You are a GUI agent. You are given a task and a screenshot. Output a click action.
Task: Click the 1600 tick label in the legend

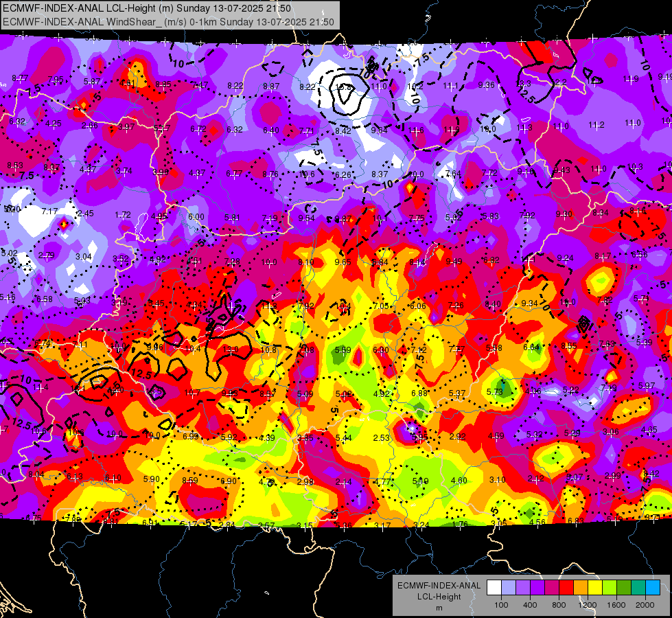tap(616, 605)
